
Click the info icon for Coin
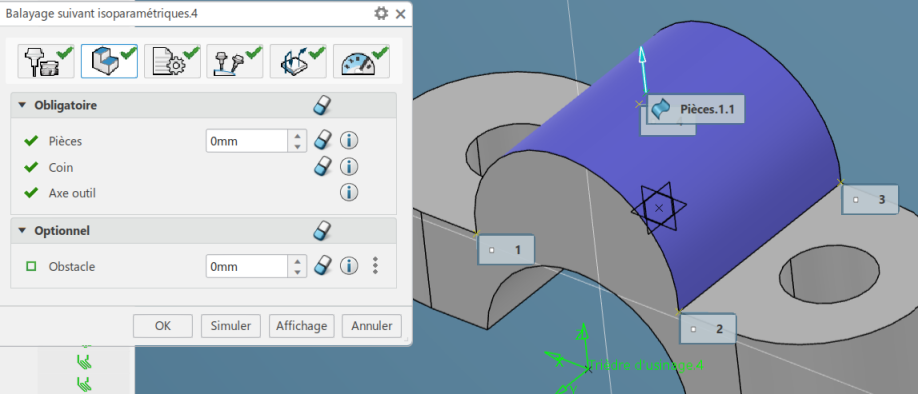(x=349, y=167)
